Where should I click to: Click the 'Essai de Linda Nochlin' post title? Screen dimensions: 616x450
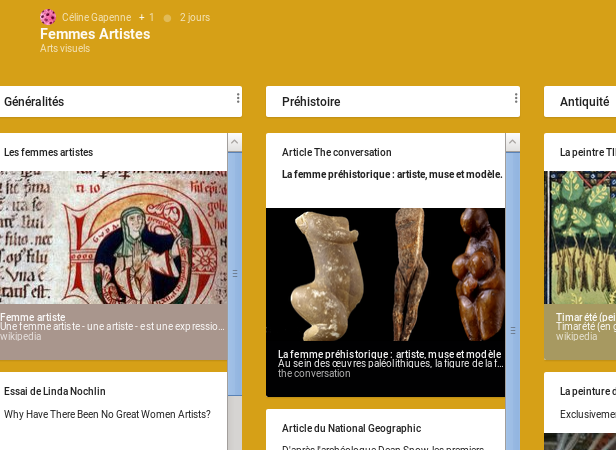[55, 391]
